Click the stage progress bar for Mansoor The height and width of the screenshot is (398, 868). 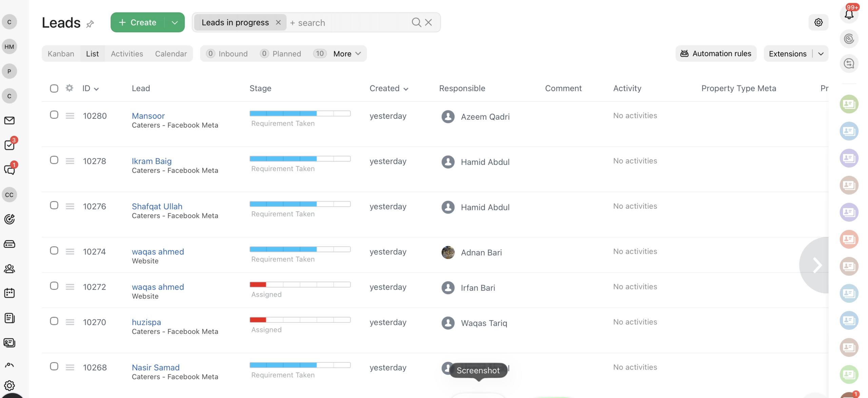pyautogui.click(x=300, y=113)
